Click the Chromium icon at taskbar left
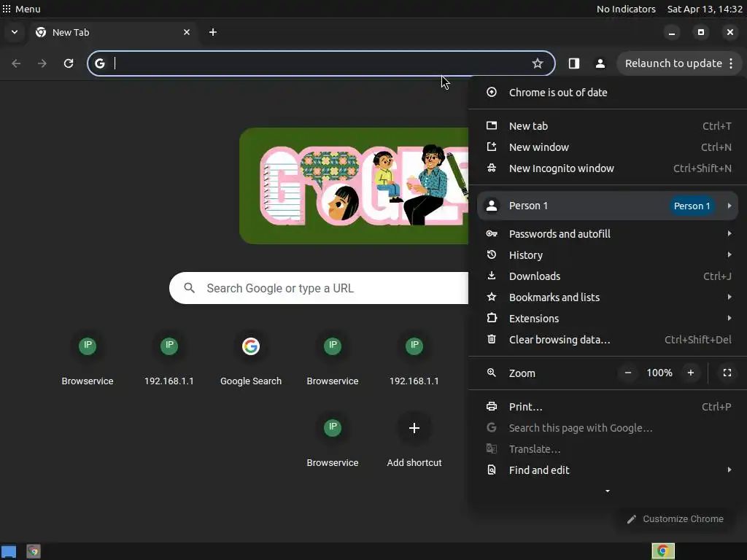Viewport: 747px width, 560px height. 34,551
